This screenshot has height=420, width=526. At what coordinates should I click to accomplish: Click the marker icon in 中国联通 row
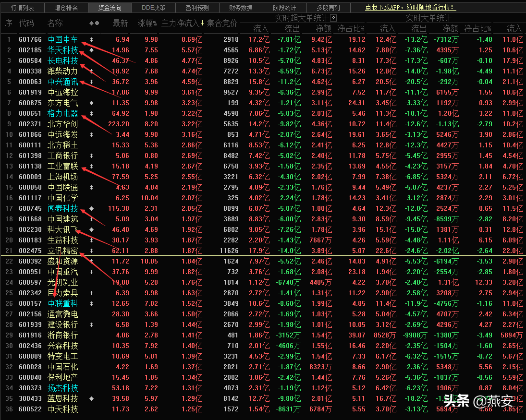[92, 187]
